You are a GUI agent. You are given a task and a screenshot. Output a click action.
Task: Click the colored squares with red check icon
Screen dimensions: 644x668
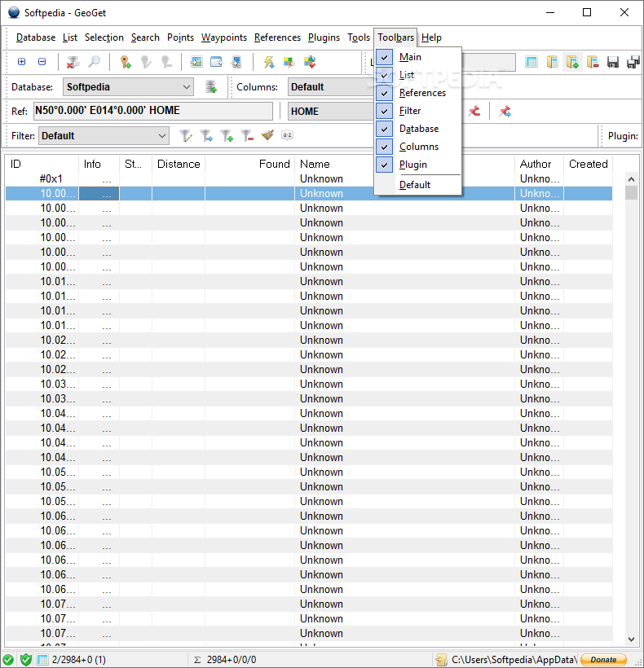click(x=310, y=62)
